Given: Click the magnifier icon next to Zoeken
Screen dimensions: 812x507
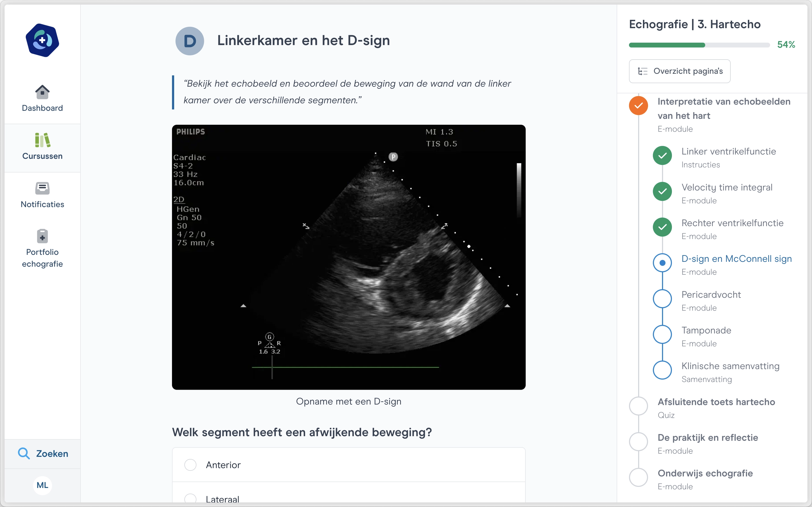Looking at the screenshot, I should click(x=24, y=453).
